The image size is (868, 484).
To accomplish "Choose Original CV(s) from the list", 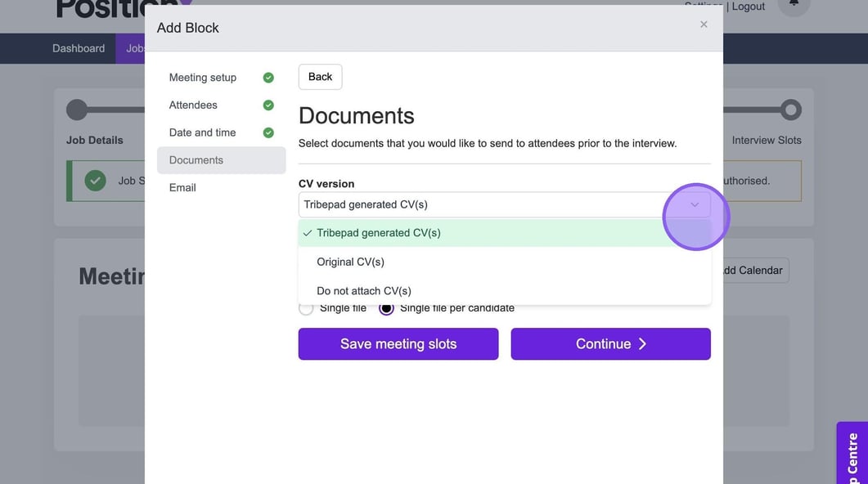I will (350, 262).
